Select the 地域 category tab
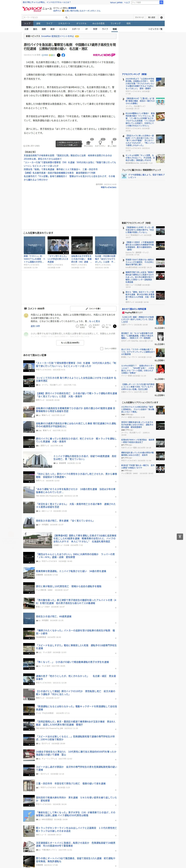Image resolution: width=186 pixels, height=868 pixels. (114, 29)
